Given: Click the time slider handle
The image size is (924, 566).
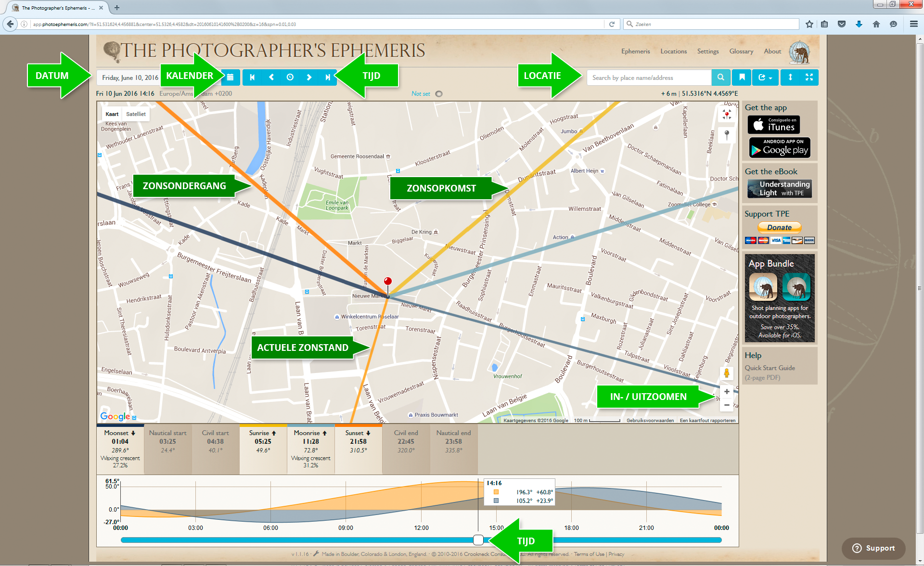Looking at the screenshot, I should pyautogui.click(x=478, y=540).
